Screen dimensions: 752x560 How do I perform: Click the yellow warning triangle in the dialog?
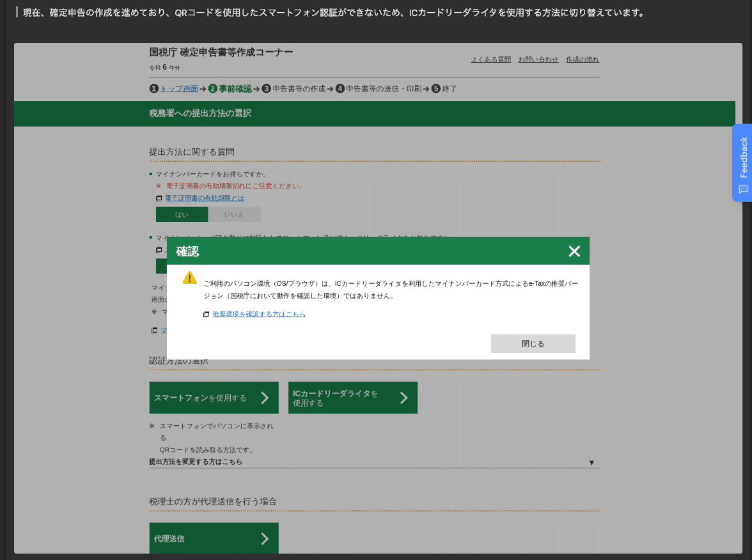coord(190,276)
